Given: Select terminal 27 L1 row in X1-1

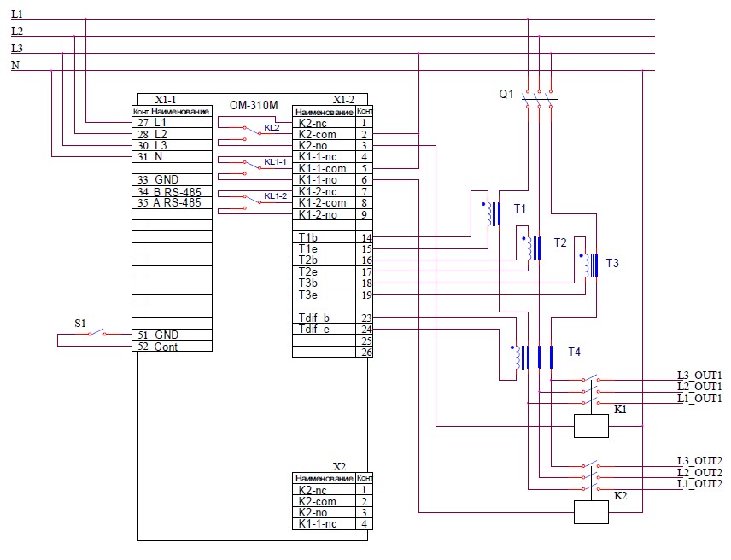Looking at the screenshot, I should click(x=171, y=123).
